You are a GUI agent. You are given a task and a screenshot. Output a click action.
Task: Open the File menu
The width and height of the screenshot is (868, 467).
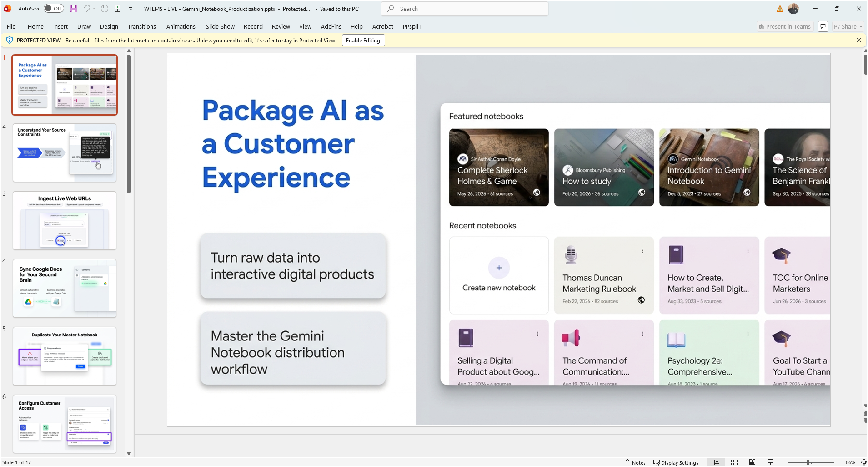pyautogui.click(x=11, y=26)
